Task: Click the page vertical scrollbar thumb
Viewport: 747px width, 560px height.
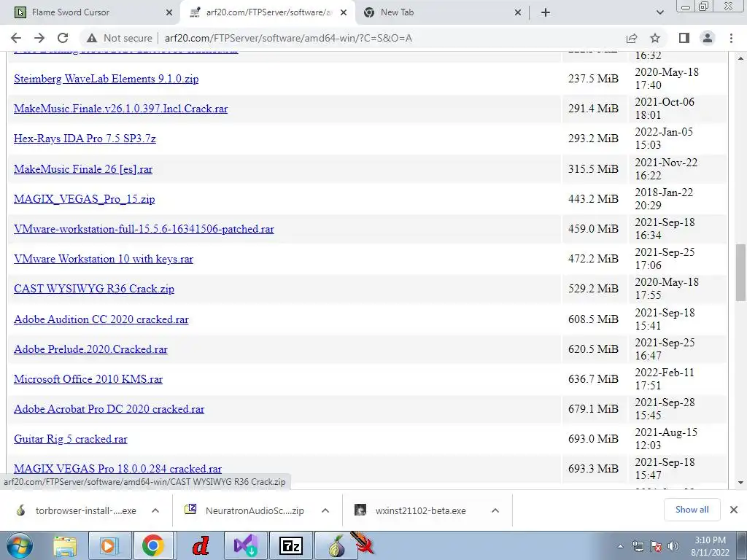Action: [740, 273]
